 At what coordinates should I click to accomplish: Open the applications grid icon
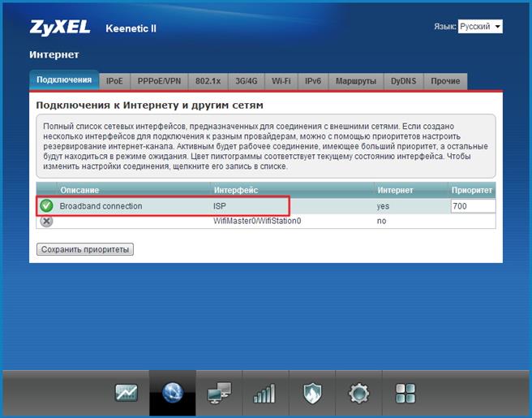pos(405,393)
